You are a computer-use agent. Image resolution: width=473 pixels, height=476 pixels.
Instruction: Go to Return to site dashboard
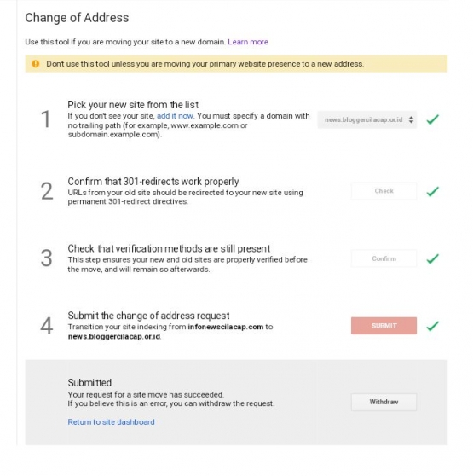[111, 422]
